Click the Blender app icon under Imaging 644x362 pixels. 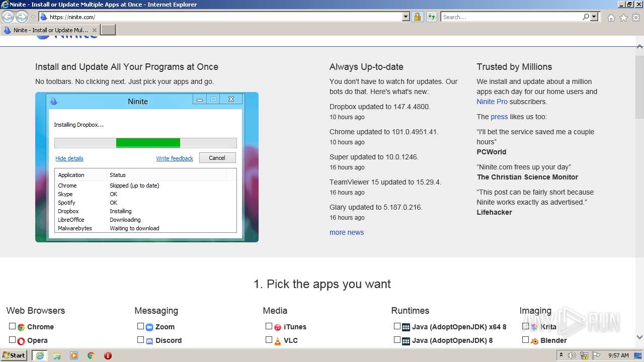534,340
